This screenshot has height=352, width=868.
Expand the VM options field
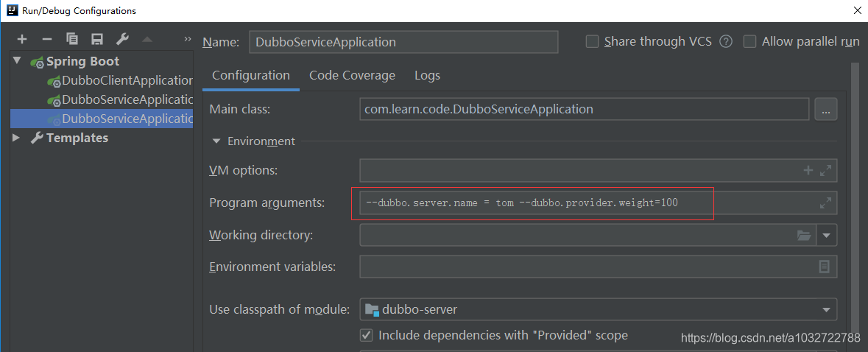tap(825, 170)
